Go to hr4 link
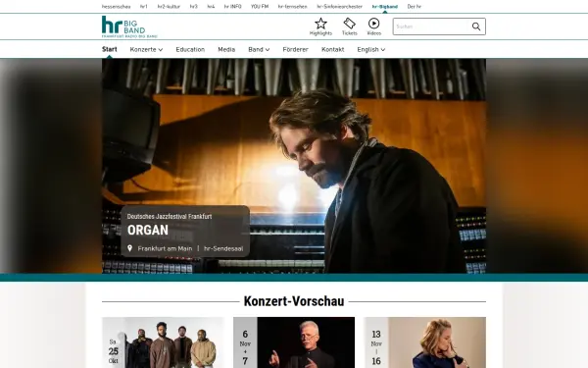This screenshot has width=588, height=368. 211,7
